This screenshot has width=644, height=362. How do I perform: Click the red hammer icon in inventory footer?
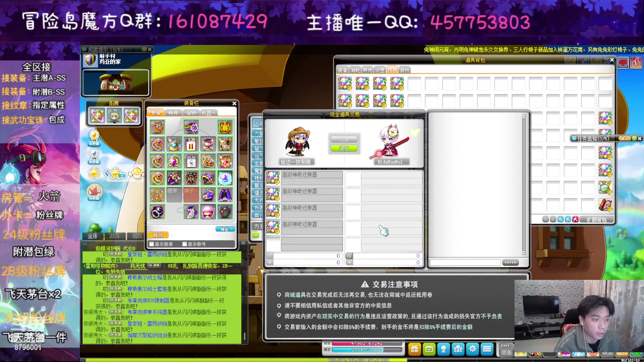[575, 220]
